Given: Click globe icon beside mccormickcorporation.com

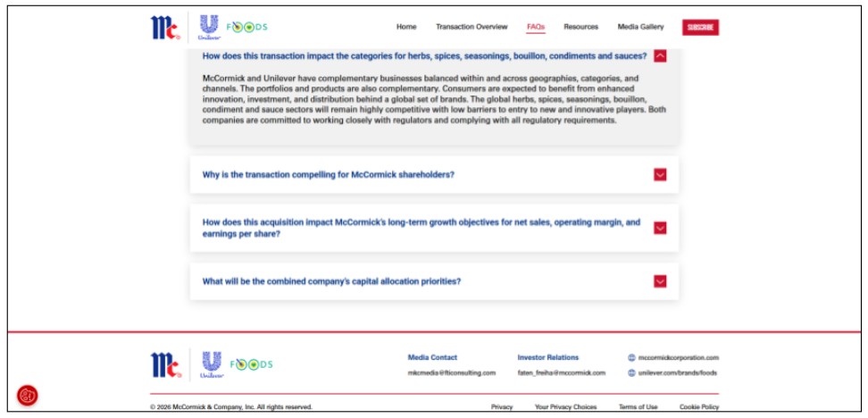Looking at the screenshot, I should (x=631, y=357).
